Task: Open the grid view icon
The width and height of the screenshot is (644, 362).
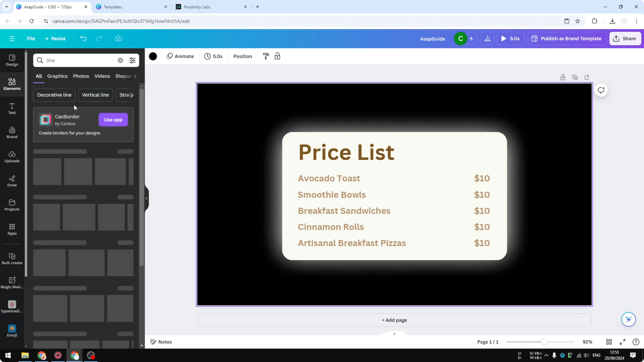Action: point(609,342)
